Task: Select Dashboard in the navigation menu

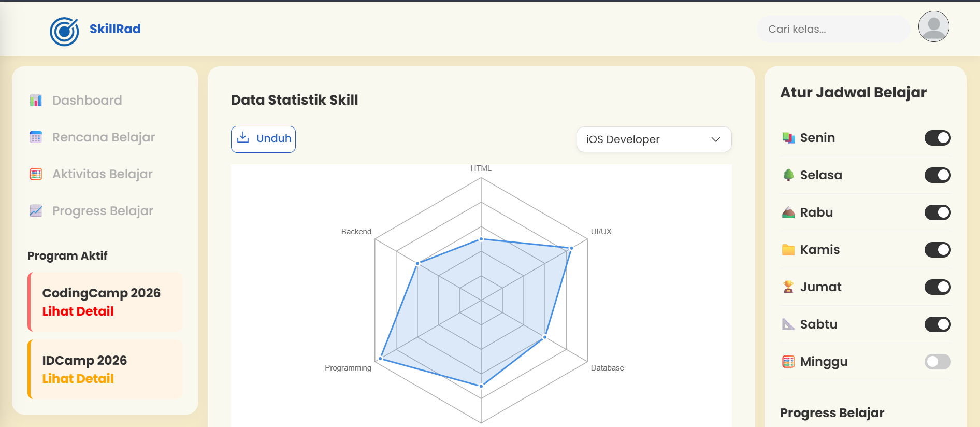Action: (87, 100)
